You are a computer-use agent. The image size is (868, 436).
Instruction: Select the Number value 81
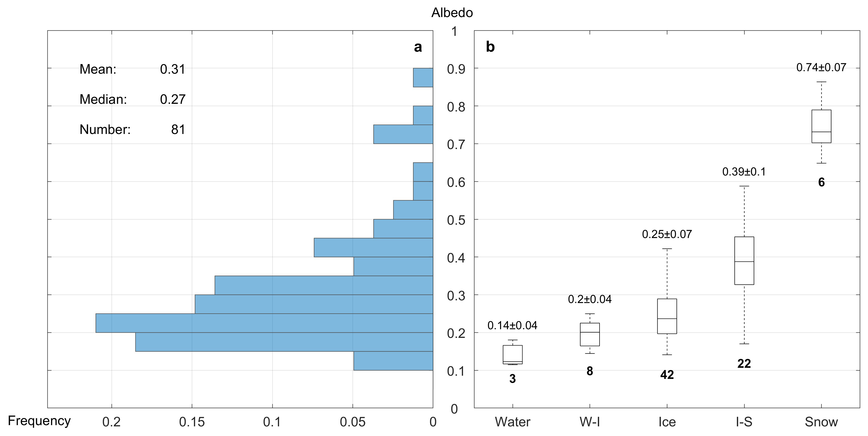coord(178,130)
